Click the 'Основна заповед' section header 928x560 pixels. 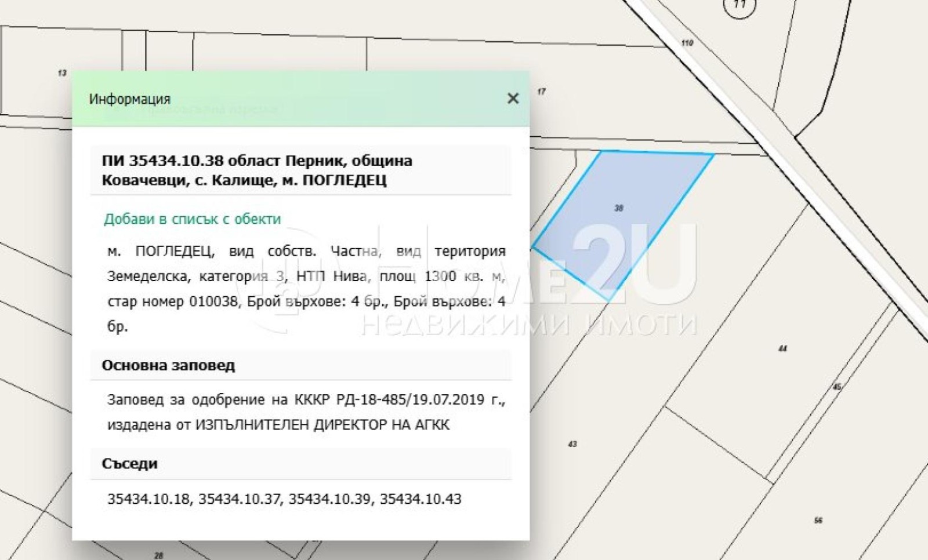click(168, 365)
